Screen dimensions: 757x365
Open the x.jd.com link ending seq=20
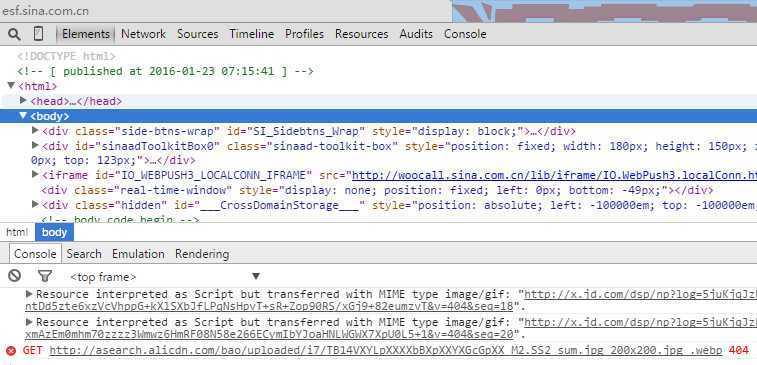click(390, 328)
